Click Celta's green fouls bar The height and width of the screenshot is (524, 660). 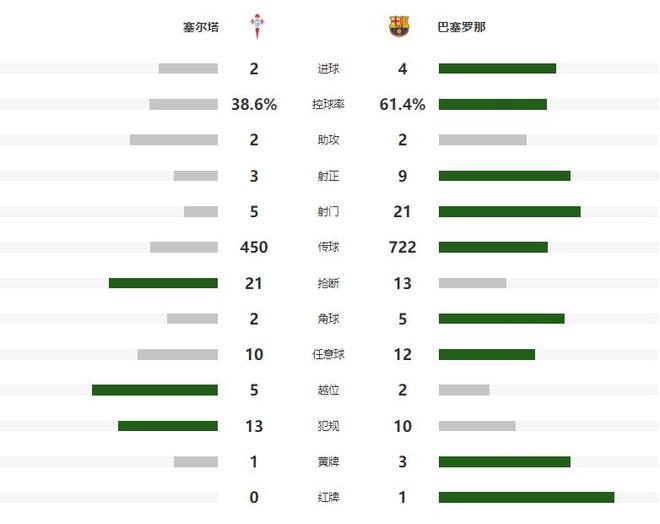[x=168, y=426]
